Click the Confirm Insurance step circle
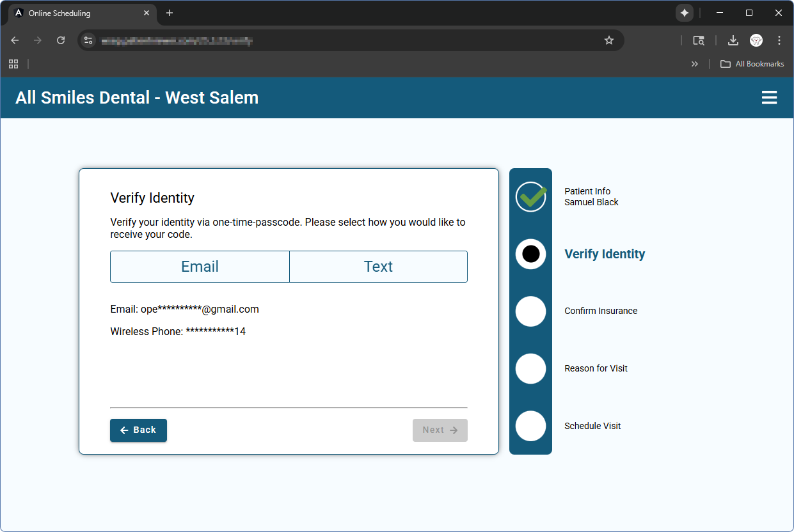794x532 pixels. click(530, 311)
